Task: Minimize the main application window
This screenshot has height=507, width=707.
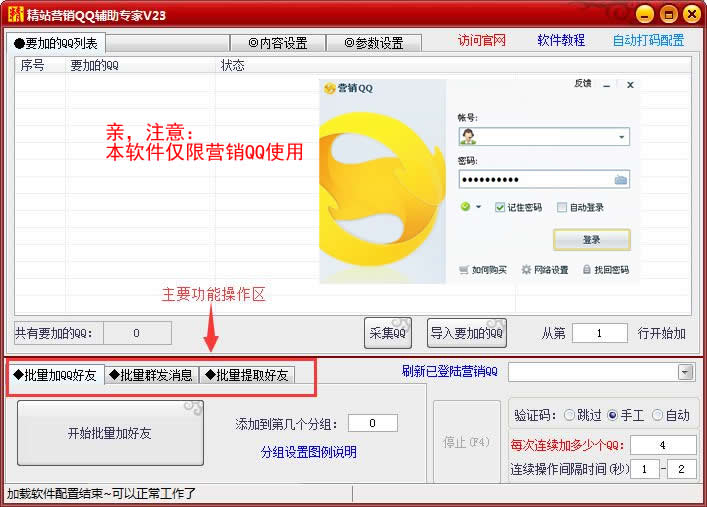Action: [645, 14]
